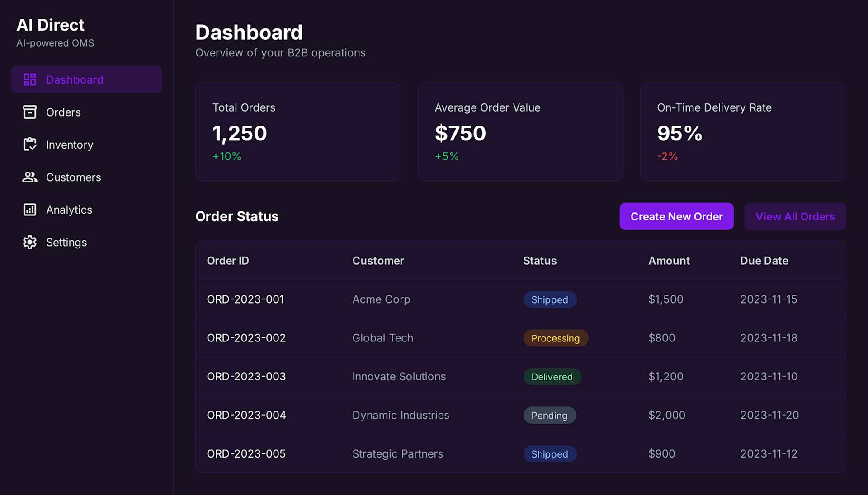
Task: Select Analytics in the sidebar
Action: tap(69, 210)
